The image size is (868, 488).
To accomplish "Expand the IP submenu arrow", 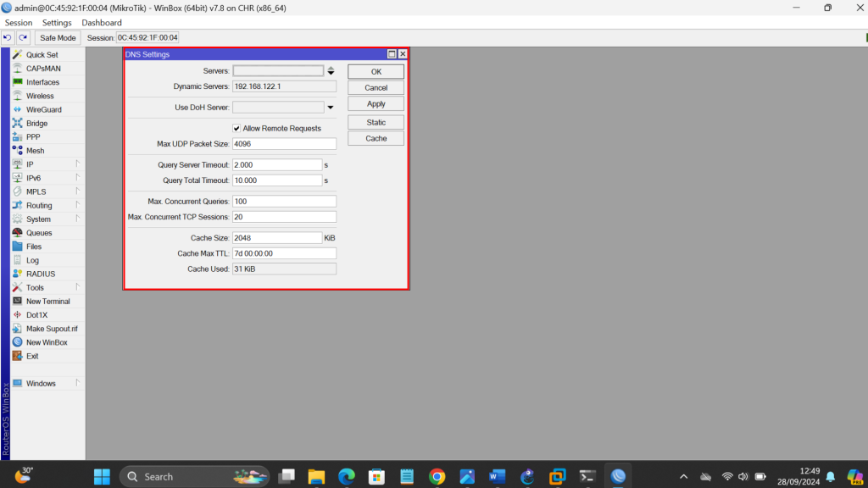I will pos(76,164).
